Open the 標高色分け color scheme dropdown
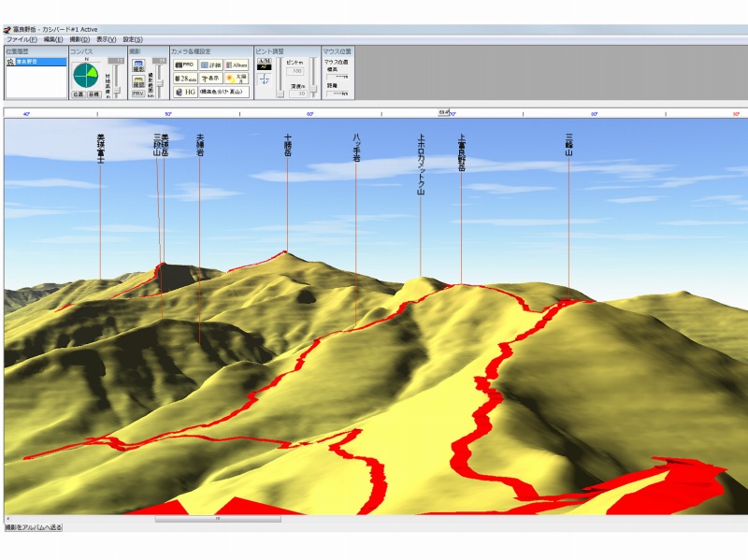Viewport: 748px width, 560px height. [223, 93]
